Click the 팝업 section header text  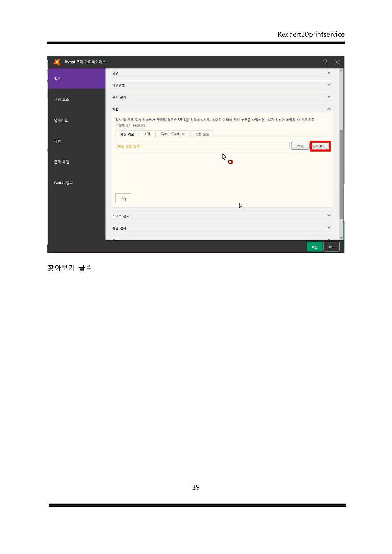click(x=115, y=73)
